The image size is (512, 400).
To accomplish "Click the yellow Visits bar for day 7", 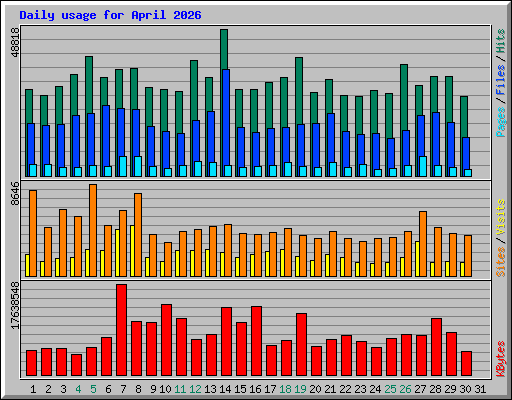I will 117,253.
